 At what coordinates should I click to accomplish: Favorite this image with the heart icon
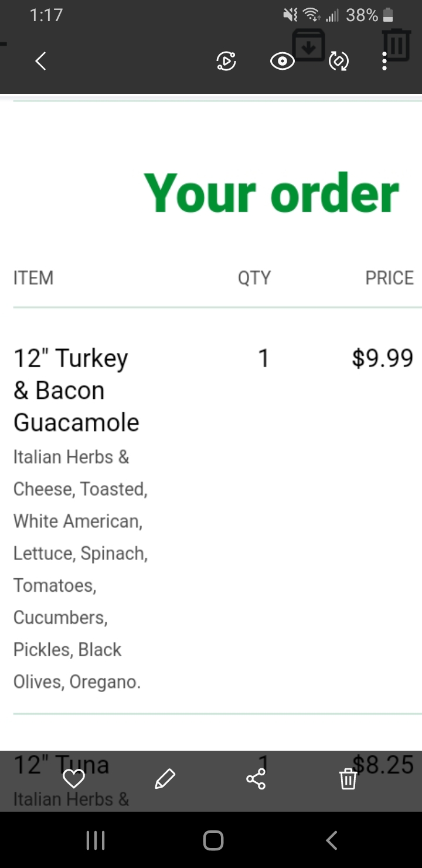tap(74, 779)
